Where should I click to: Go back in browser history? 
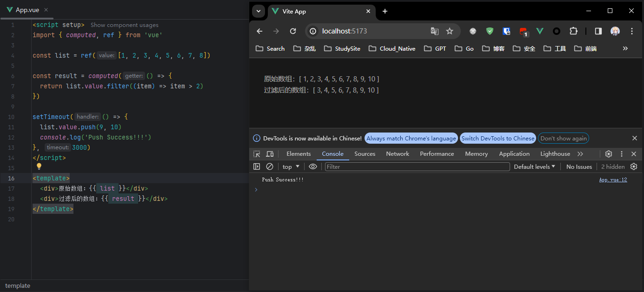[259, 31]
